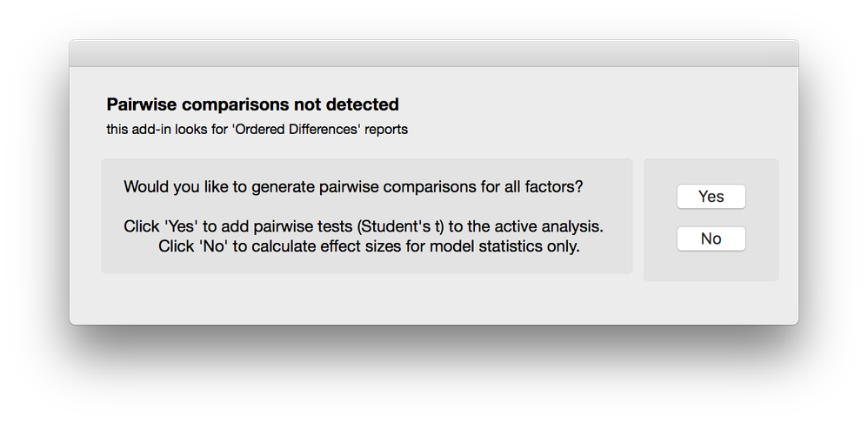Click the words 'this add-in' in the subtitle
The width and height of the screenshot is (868, 424).
click(139, 129)
